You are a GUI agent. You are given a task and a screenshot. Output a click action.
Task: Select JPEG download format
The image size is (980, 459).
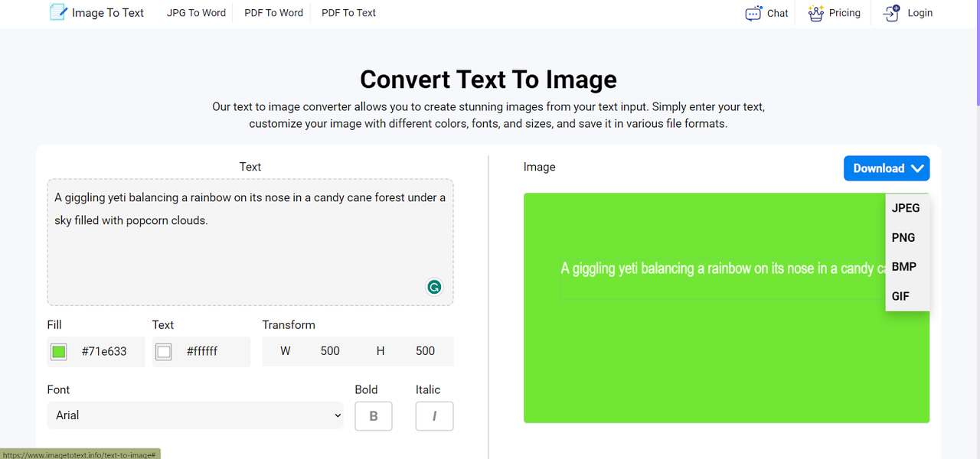point(907,208)
